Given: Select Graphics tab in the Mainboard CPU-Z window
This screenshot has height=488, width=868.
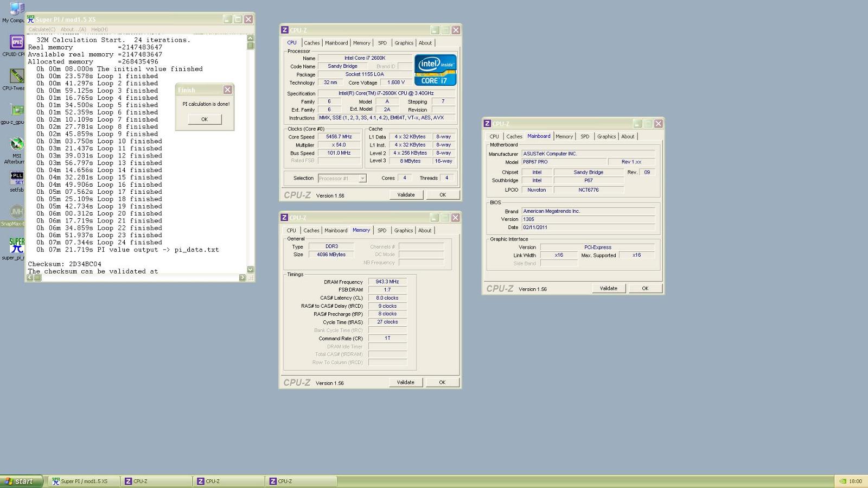Looking at the screenshot, I should pos(607,137).
